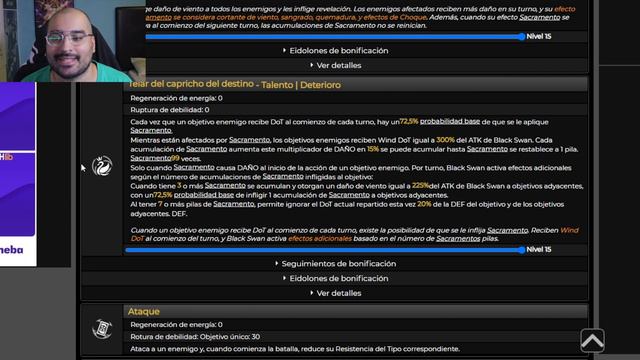
Task: Open 'Sacramentos' link in italic talent summary
Action: pyautogui.click(x=458, y=239)
